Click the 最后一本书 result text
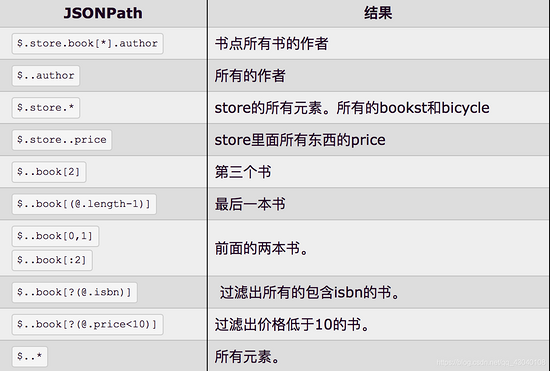 coord(250,204)
